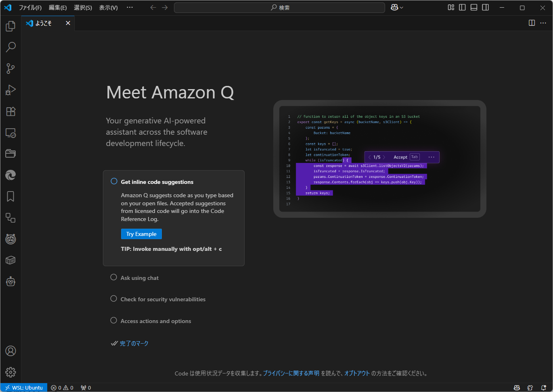The height and width of the screenshot is (392, 553).
Task: Click the search command center box
Action: (279, 8)
